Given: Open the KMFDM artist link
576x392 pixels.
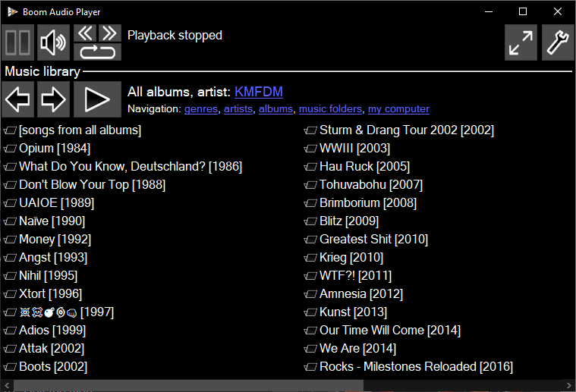Looking at the screenshot, I should point(258,92).
